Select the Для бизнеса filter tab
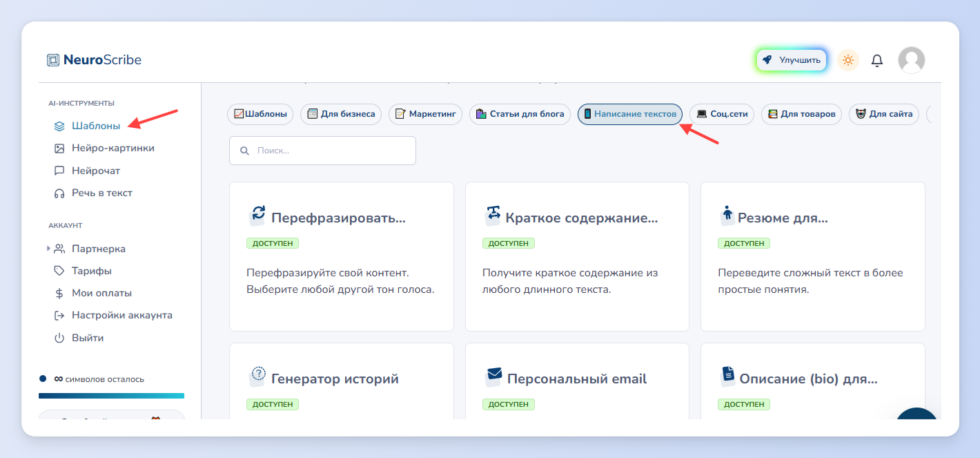The width and height of the screenshot is (980, 458). pyautogui.click(x=342, y=114)
